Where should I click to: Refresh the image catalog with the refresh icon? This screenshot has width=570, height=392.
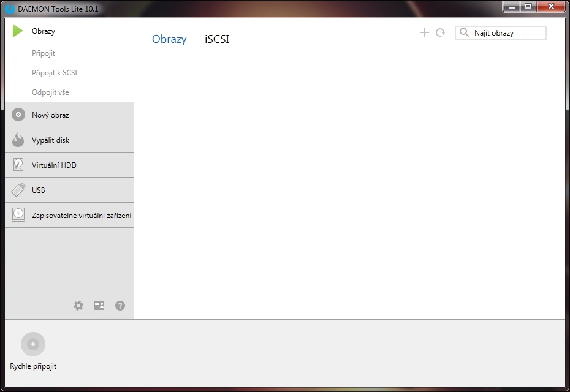coord(440,32)
